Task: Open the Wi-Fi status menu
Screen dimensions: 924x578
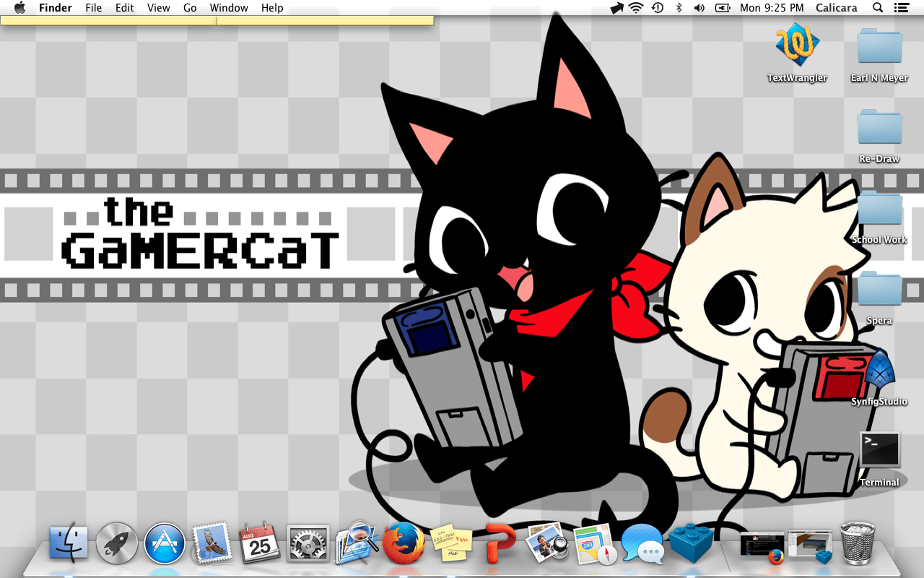Action: (636, 8)
